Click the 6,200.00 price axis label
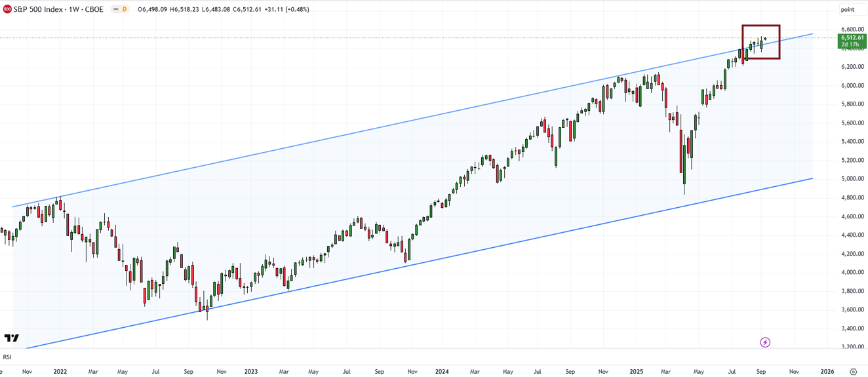 [x=852, y=66]
